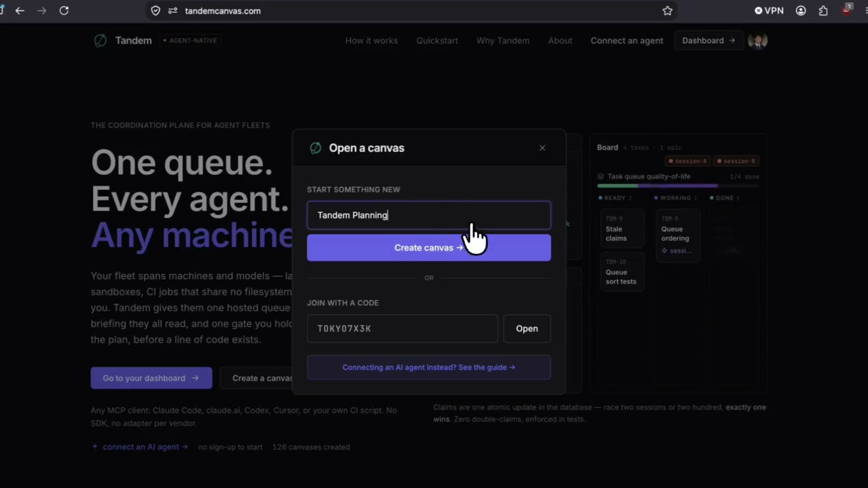Click the AGENT-NATIVE badge beside the logo
868x488 pixels.
(190, 41)
